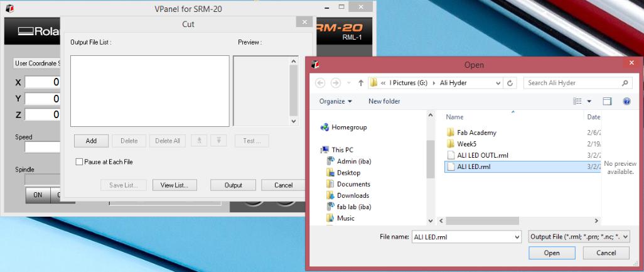Screen dimensions: 644x272
Task: Open User Coordinate System dropdown in VPanel
Action: [x=37, y=63]
